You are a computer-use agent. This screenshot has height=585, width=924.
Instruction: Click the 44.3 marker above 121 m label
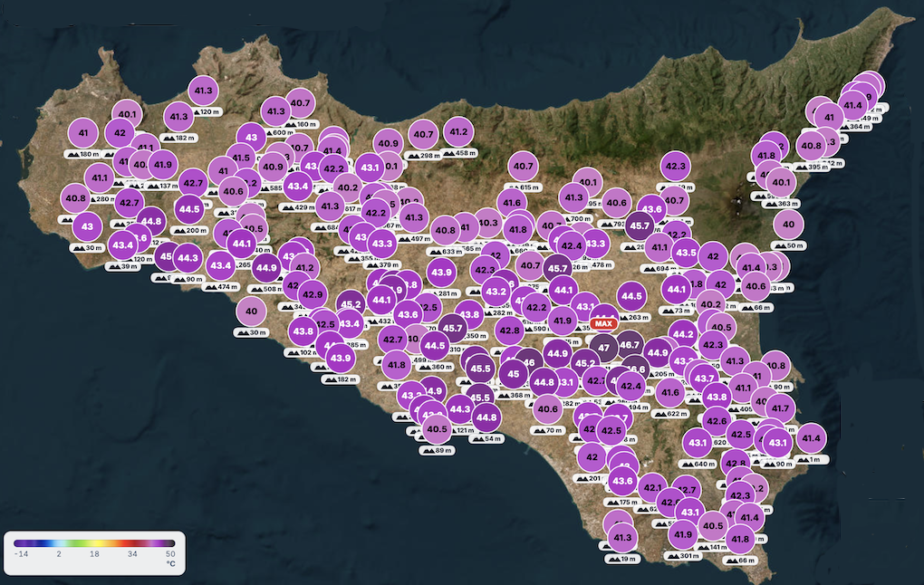pyautogui.click(x=459, y=408)
